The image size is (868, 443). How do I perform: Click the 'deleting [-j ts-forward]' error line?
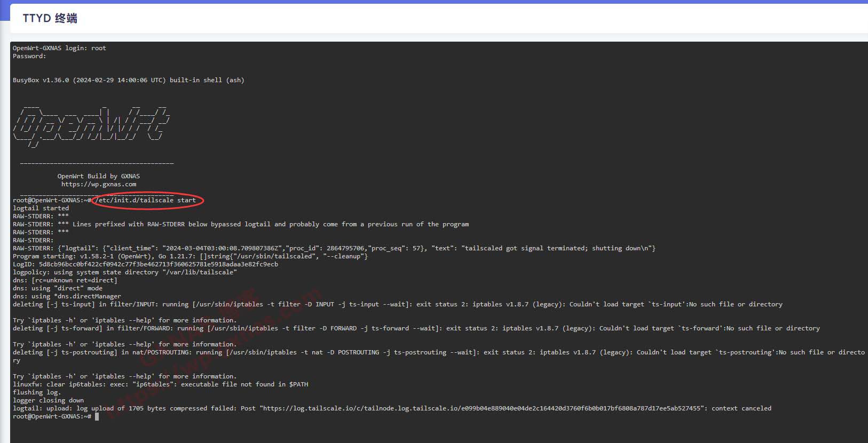coord(416,328)
